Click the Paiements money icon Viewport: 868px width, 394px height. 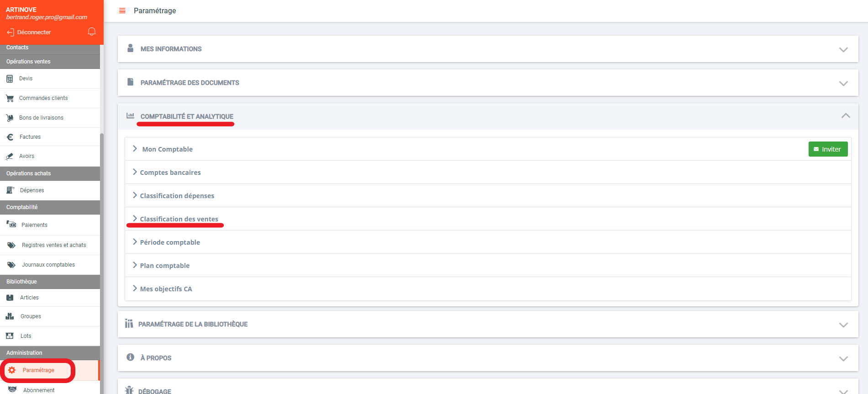[x=11, y=224]
